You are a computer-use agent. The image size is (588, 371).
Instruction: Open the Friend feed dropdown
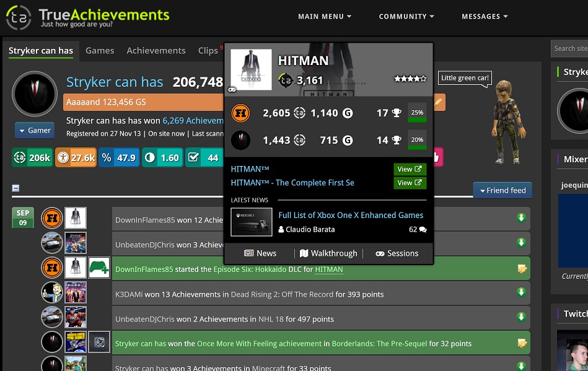click(502, 190)
